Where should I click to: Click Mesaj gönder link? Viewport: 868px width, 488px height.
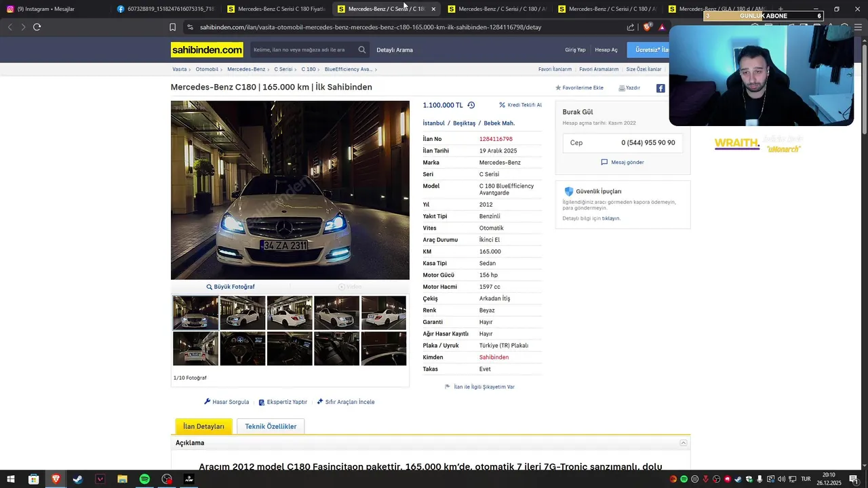627,162
